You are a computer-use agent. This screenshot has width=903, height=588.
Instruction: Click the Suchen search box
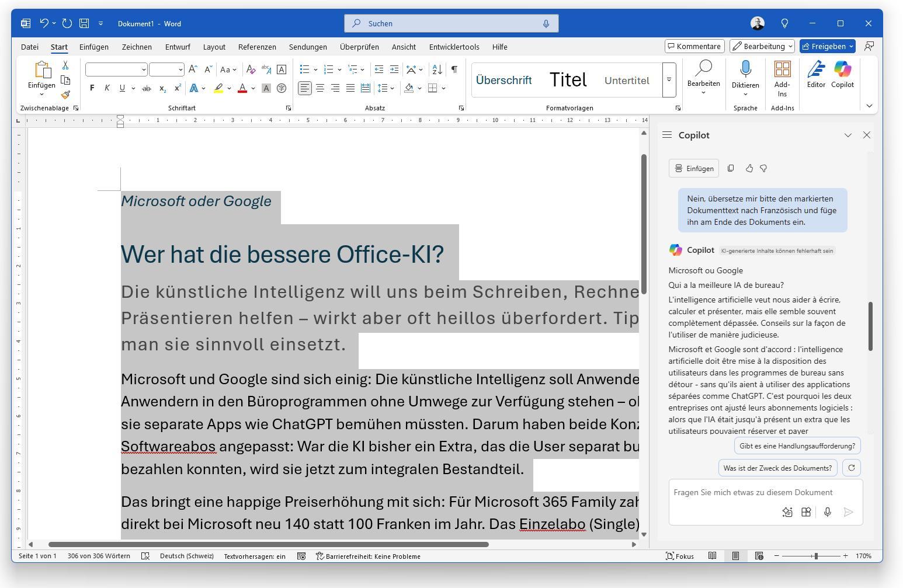click(451, 23)
